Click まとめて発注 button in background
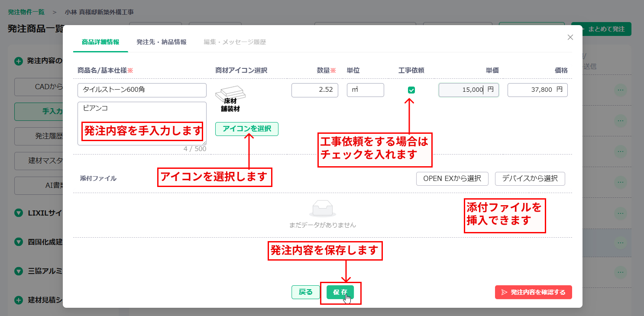Screen dimensions: 644x316 click(x=601, y=29)
